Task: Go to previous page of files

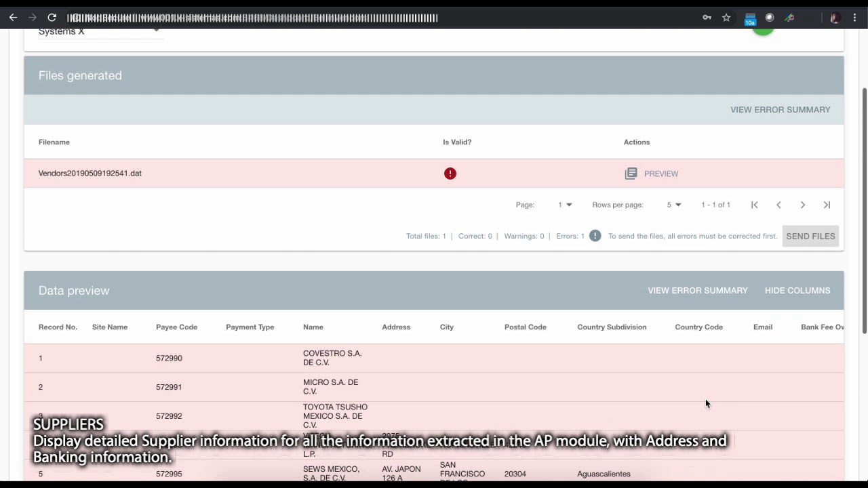Action: 778,205
